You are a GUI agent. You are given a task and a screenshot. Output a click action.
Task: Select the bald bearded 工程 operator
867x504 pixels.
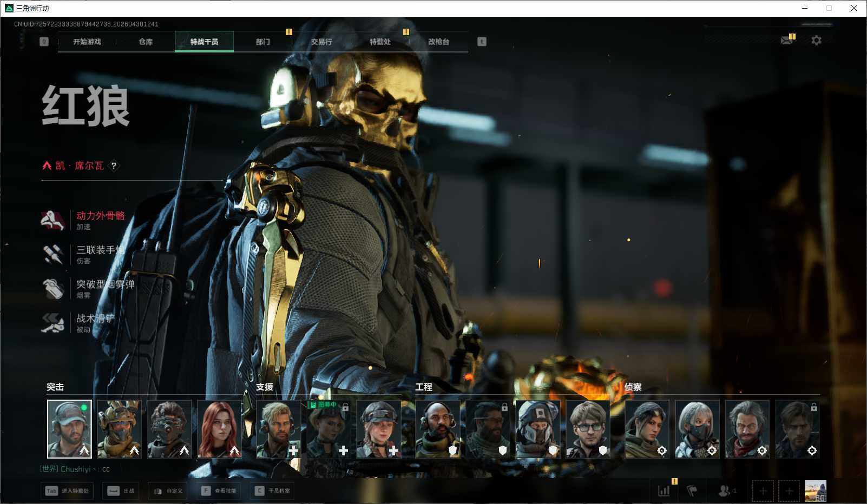(x=437, y=429)
